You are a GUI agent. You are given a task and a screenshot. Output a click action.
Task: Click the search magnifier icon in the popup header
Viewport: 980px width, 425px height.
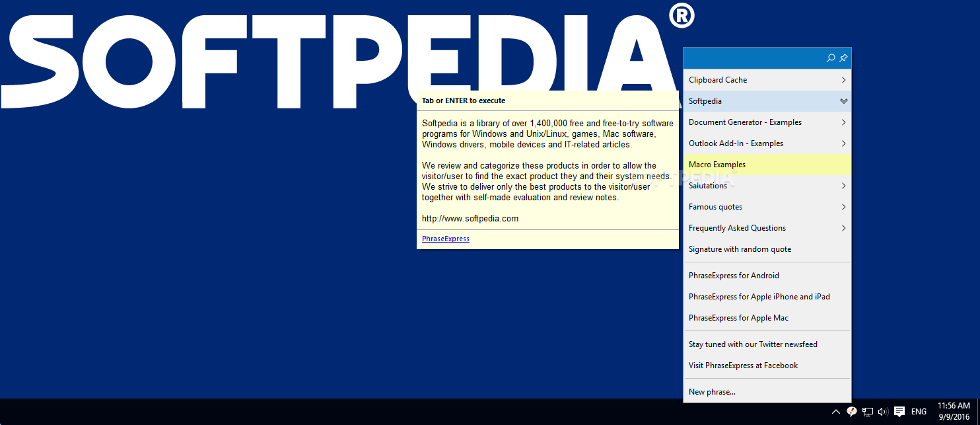(x=831, y=58)
